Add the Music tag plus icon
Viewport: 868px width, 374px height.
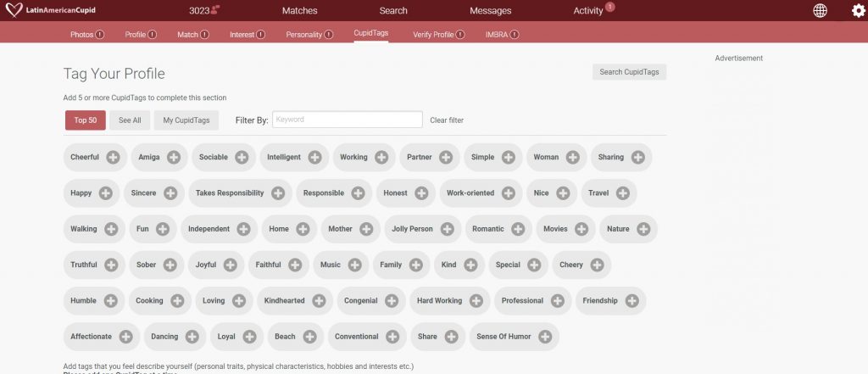[355, 265]
